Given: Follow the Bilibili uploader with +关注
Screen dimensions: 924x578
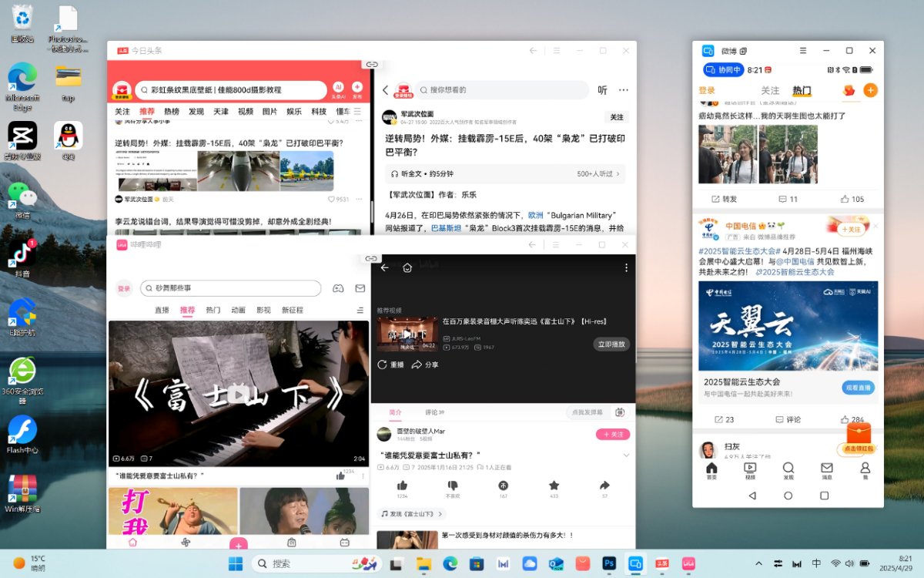Looking at the screenshot, I should tap(613, 435).
